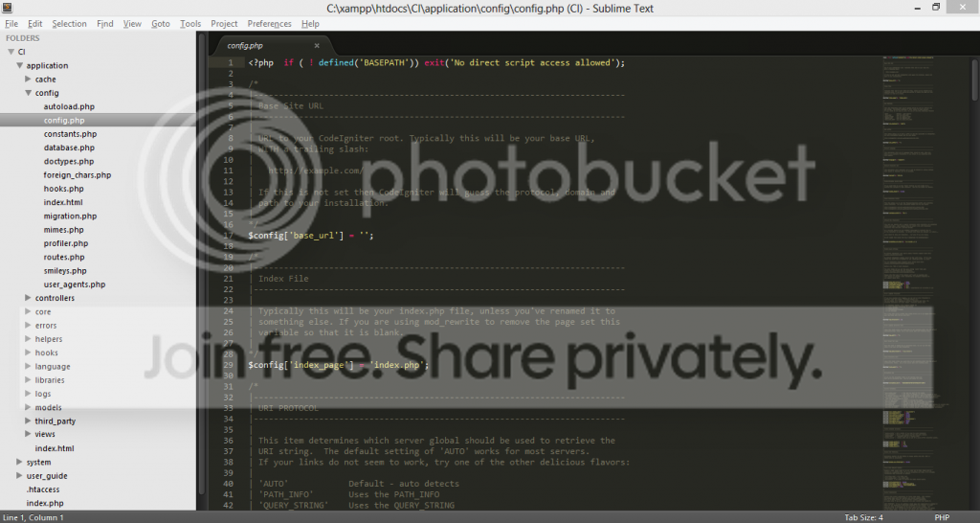
Task: Expand the cache folder
Action: [x=28, y=80]
